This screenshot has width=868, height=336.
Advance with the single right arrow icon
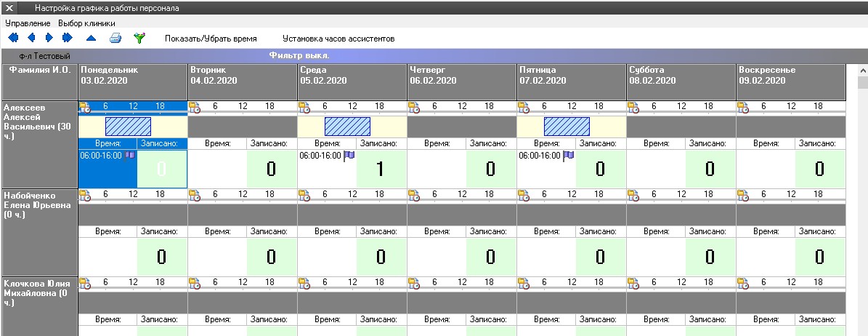pyautogui.click(x=49, y=38)
